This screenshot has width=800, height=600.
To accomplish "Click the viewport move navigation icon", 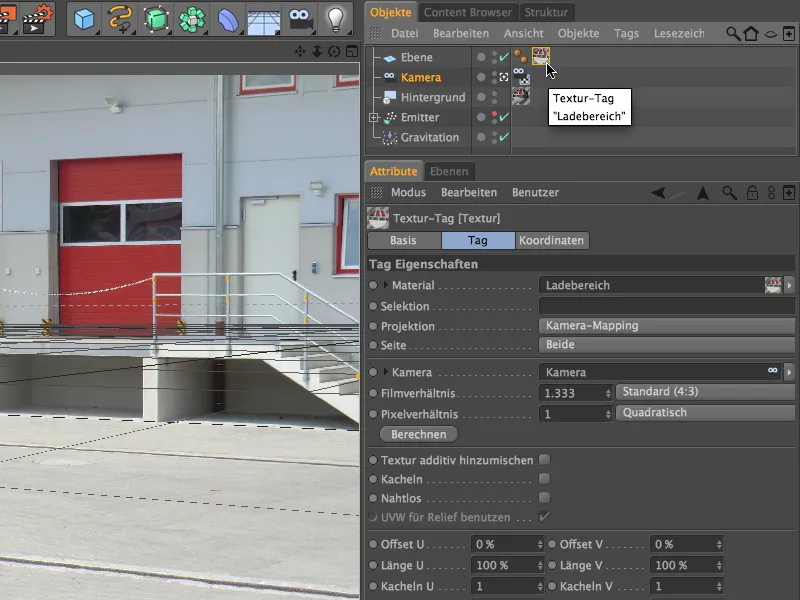I will coord(300,51).
